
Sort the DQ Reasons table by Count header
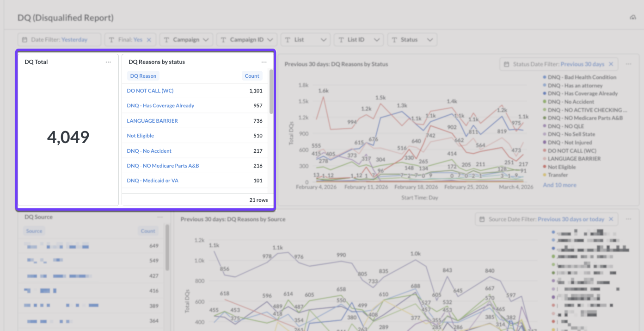[x=252, y=76]
